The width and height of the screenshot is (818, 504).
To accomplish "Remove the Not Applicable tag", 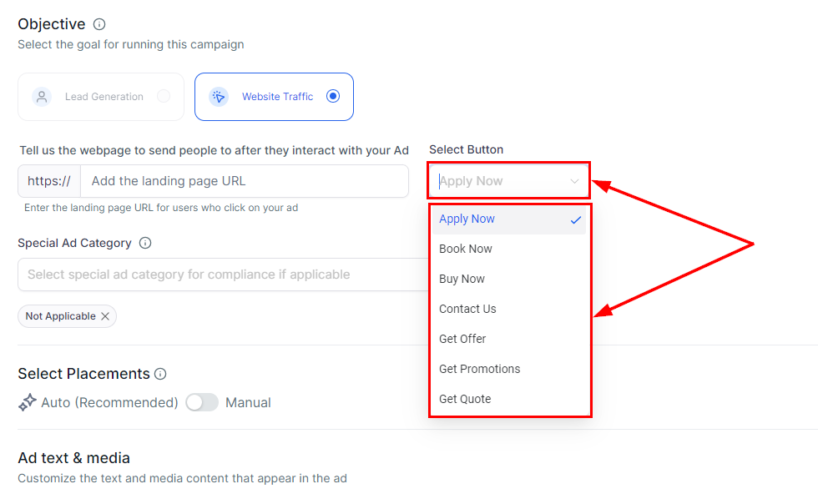I will (x=105, y=316).
